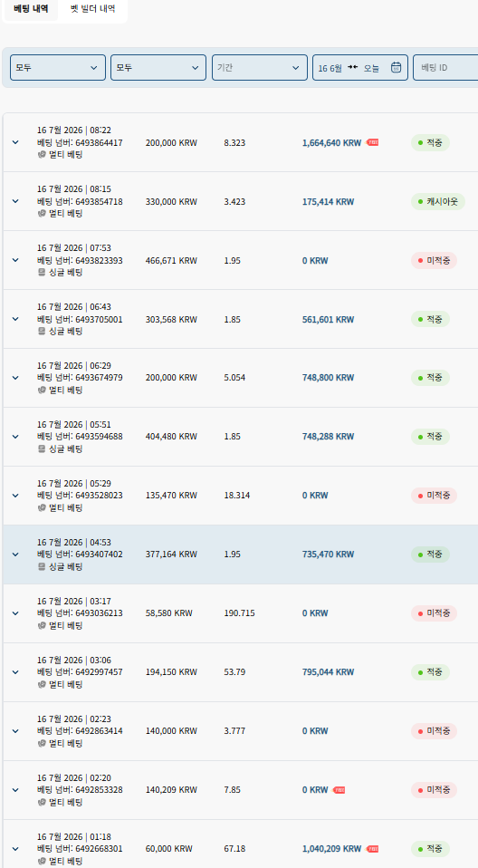Open the 기간 period dropdown

[x=260, y=68]
